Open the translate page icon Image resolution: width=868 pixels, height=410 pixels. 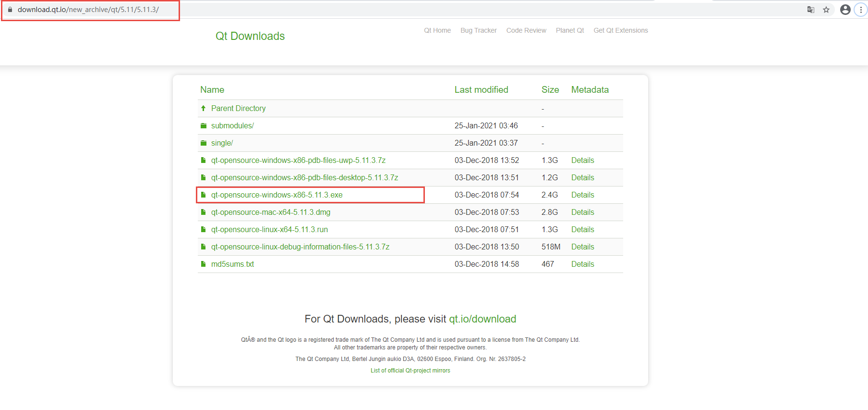811,10
